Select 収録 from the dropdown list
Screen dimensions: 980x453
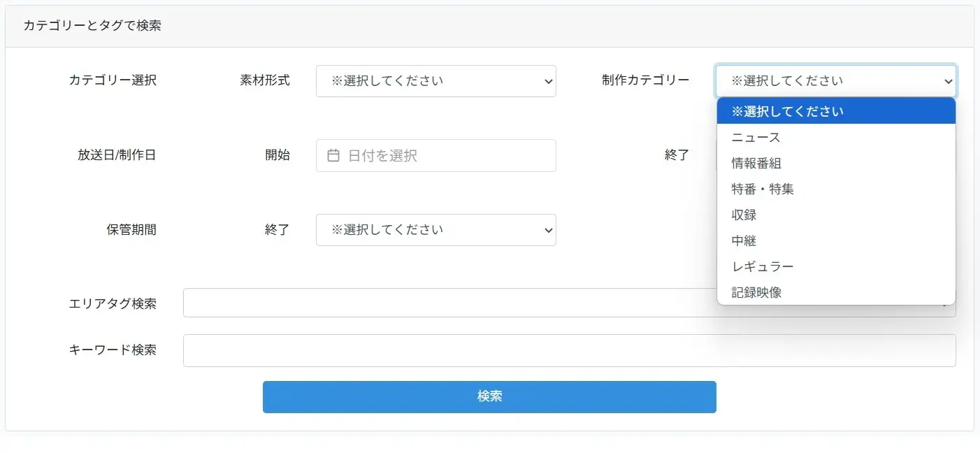coord(744,215)
